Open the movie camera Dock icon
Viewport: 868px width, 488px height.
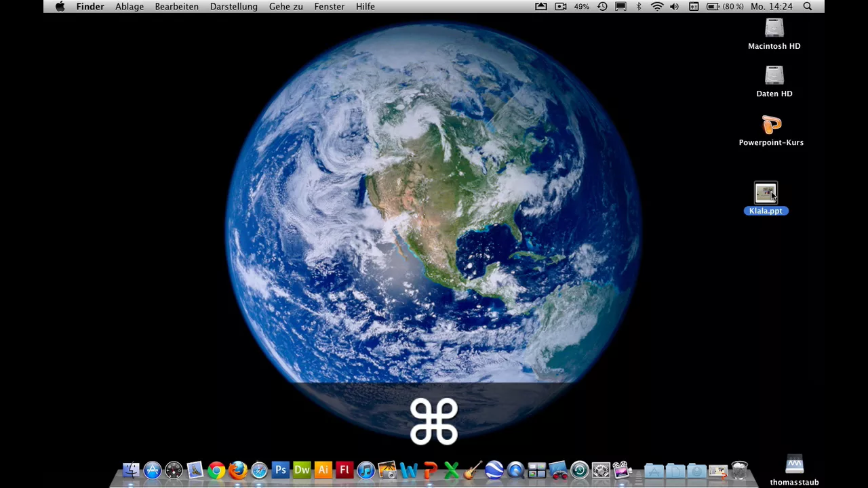[x=623, y=470]
